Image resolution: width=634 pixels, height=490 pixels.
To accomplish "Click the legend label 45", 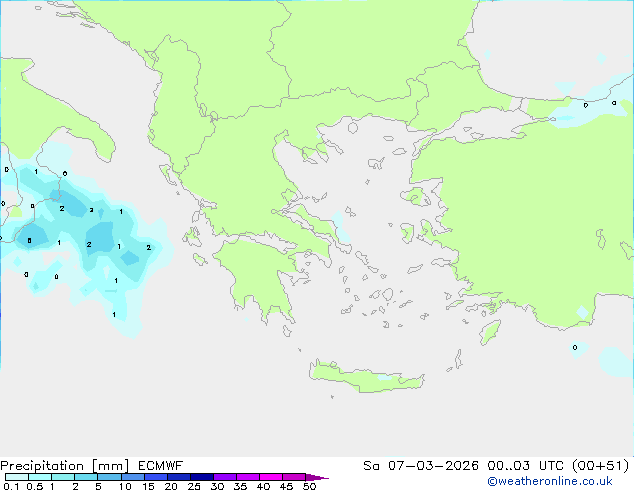I will pos(286,486).
